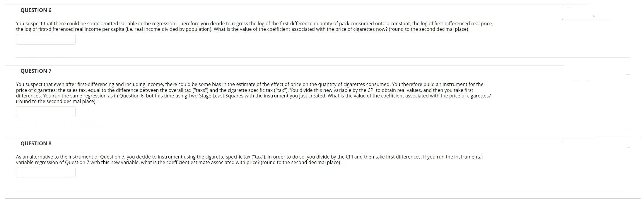Click the answer input field for Question 7

46,112
